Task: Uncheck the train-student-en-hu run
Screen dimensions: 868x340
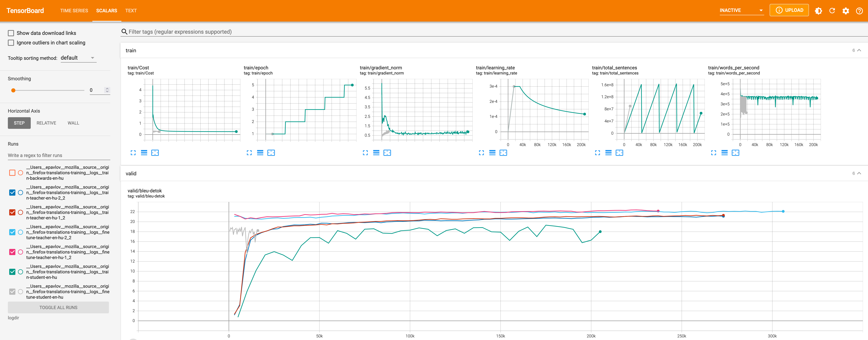Action: [x=12, y=272]
